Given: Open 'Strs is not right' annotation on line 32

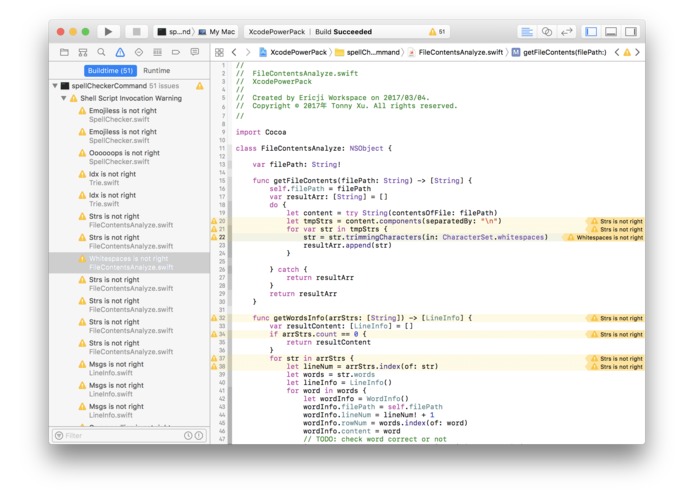Looking at the screenshot, I should pos(616,318).
